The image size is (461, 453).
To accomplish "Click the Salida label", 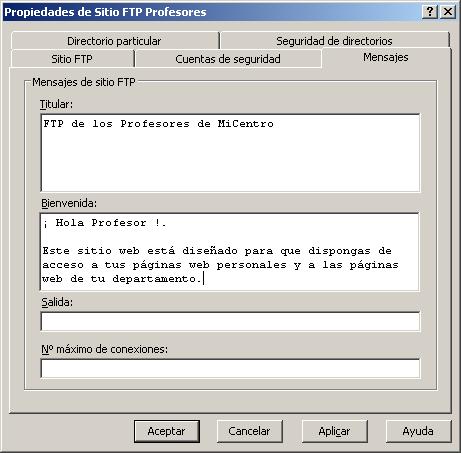I will (x=57, y=302).
